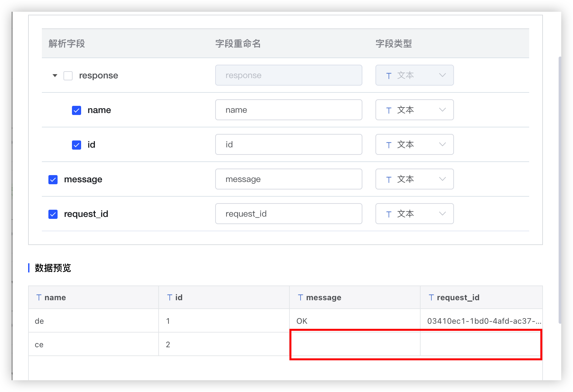This screenshot has width=573, height=392.
Task: Click the OK value in message column
Action: click(302, 321)
